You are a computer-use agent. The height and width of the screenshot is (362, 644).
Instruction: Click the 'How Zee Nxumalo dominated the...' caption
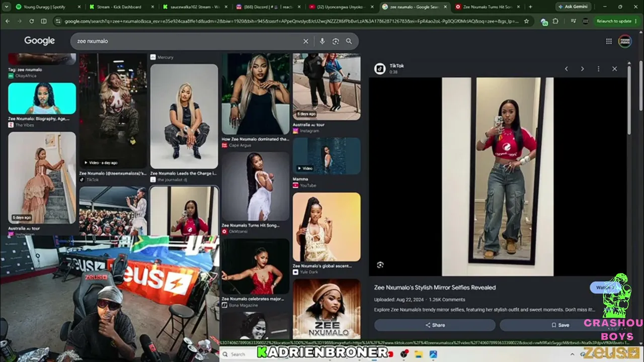pos(256,139)
